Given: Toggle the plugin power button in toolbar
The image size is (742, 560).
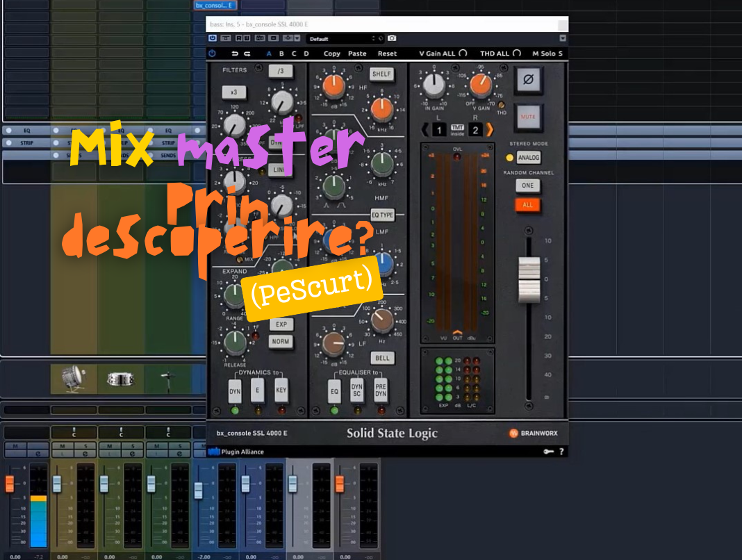Looking at the screenshot, I should (x=212, y=53).
